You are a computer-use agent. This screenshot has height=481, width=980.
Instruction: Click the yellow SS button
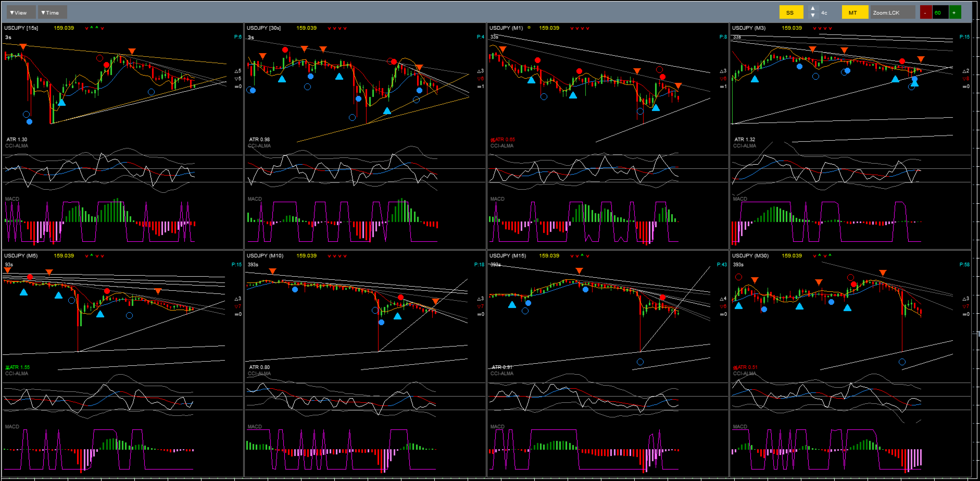(790, 12)
